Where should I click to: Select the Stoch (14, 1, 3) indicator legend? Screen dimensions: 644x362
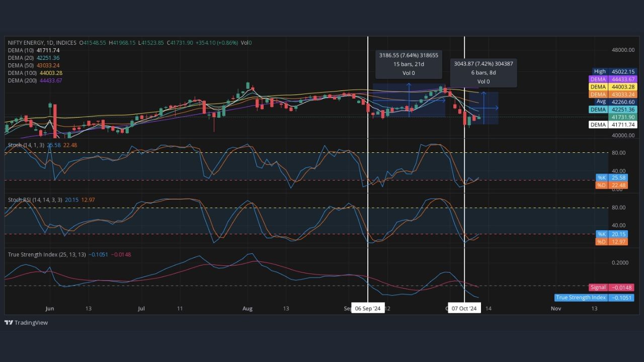click(x=42, y=145)
